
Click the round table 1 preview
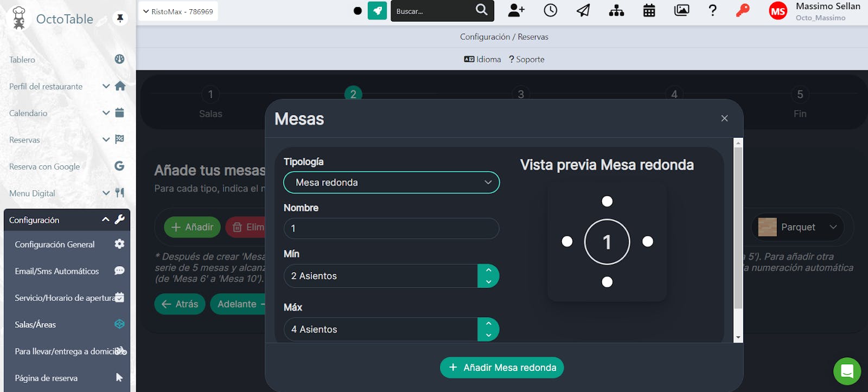tap(607, 242)
